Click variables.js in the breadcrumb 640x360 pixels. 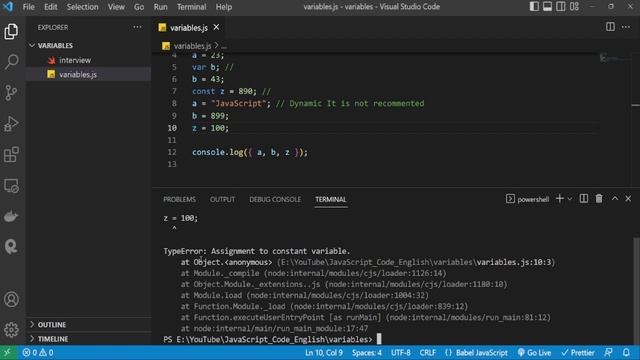[x=192, y=46]
